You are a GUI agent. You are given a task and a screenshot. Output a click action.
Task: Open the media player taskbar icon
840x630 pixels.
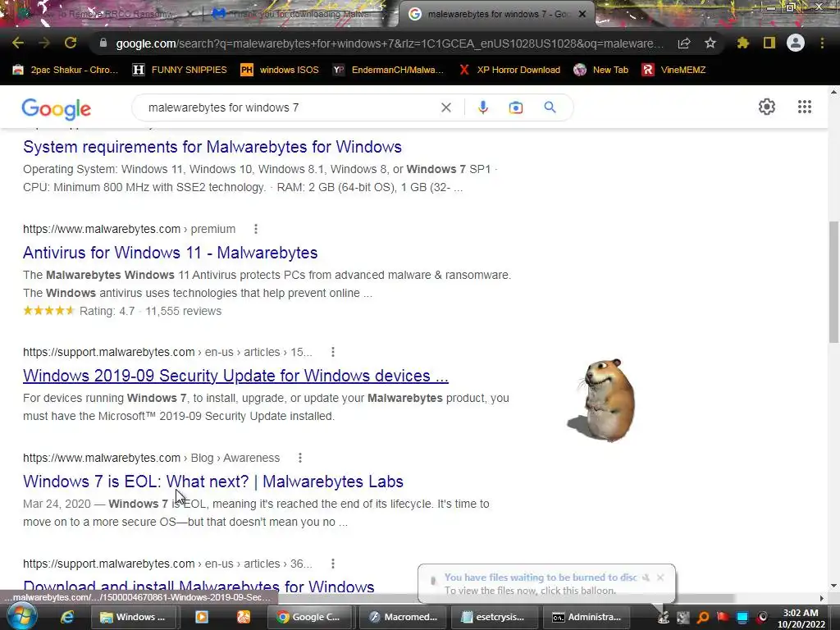click(202, 617)
